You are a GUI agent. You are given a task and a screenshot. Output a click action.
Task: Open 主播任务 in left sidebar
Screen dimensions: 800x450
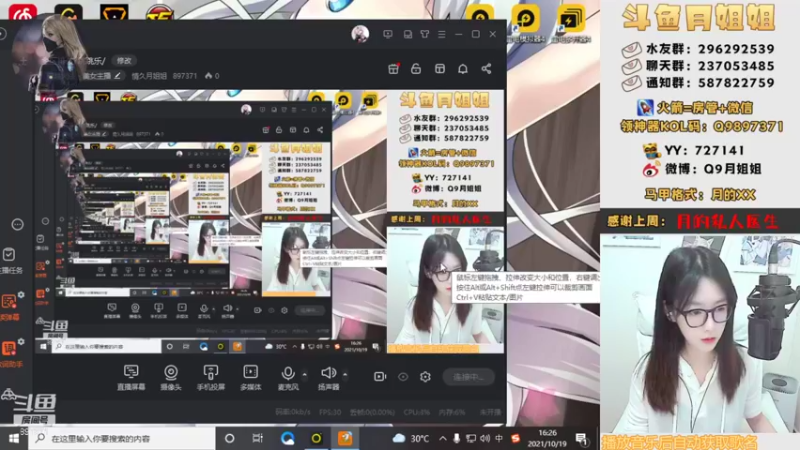pyautogui.click(x=10, y=260)
